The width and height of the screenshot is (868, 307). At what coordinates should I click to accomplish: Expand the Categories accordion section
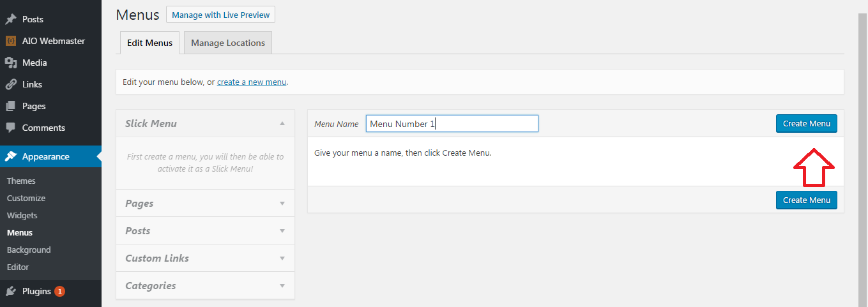pos(205,285)
